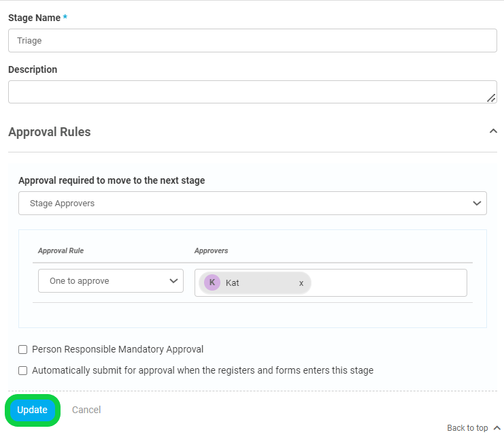
Task: Click the empty area of the Approvers field
Action: tap(388, 282)
